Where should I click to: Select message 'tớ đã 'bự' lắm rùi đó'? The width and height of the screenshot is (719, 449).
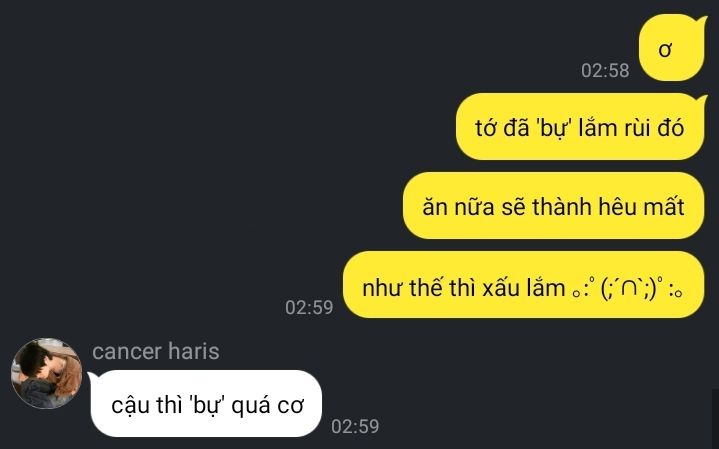coord(580,127)
